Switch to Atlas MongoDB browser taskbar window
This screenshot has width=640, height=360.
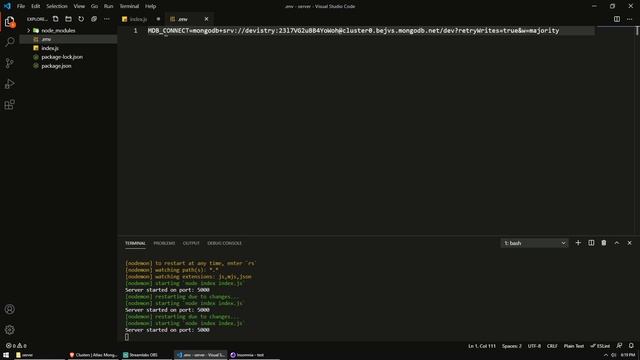pyautogui.click(x=93, y=355)
